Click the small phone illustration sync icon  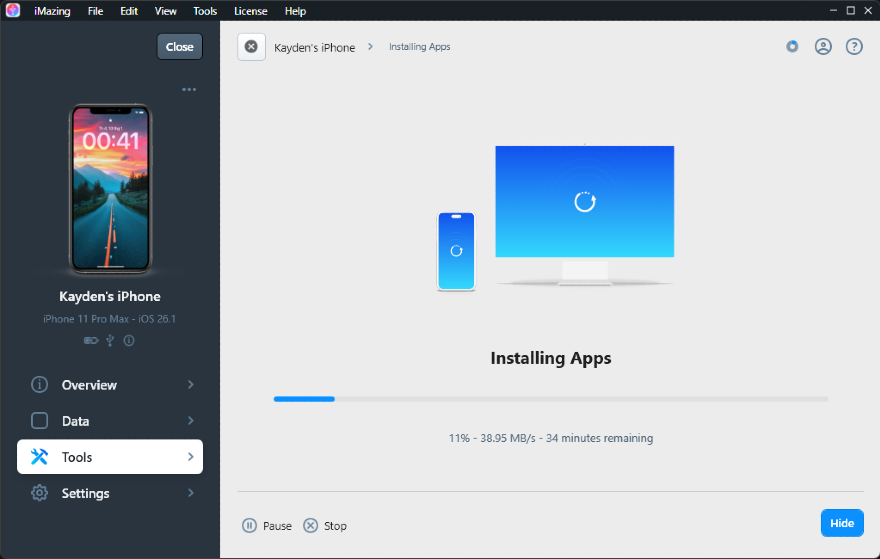(x=456, y=251)
